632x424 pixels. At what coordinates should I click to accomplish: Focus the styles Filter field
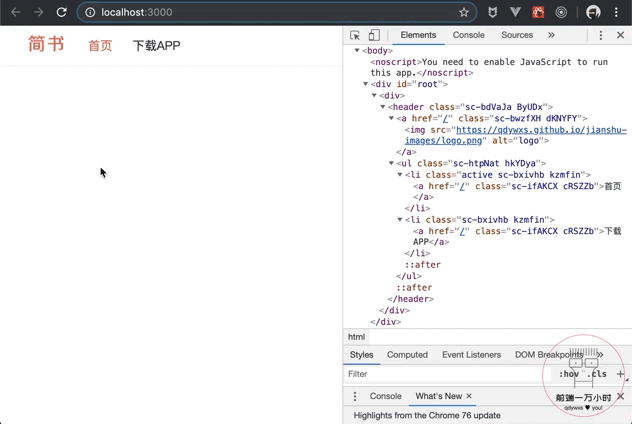click(446, 374)
